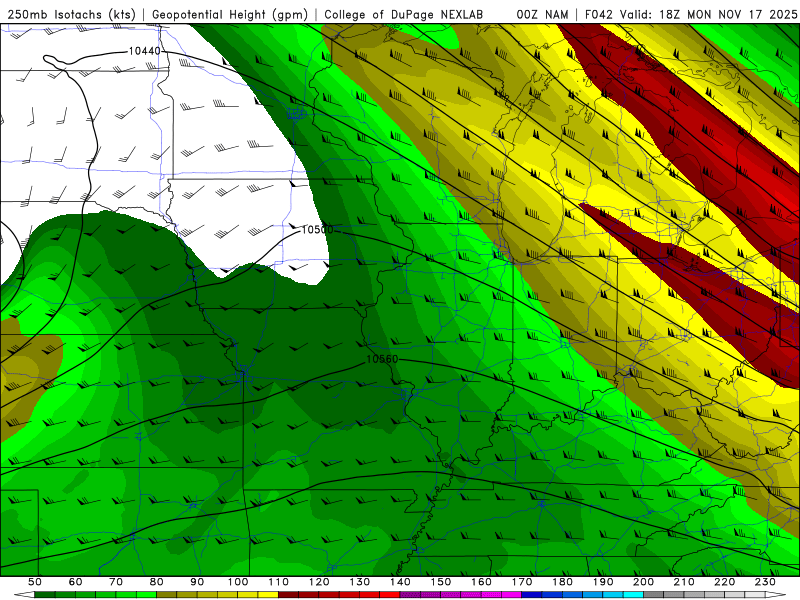Click the 110 value on the color scale
The width and height of the screenshot is (800, 600).
coord(279,582)
